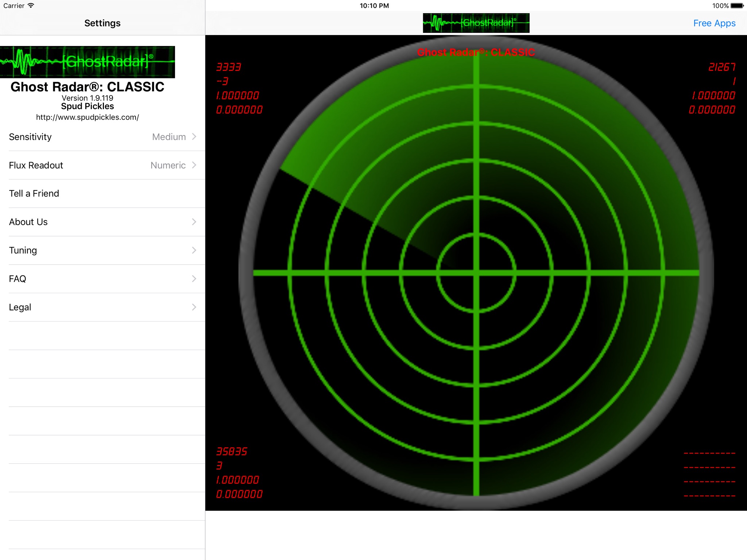Tap the 'Spud Pickles' developer name
The width and height of the screenshot is (747, 560).
point(88,106)
